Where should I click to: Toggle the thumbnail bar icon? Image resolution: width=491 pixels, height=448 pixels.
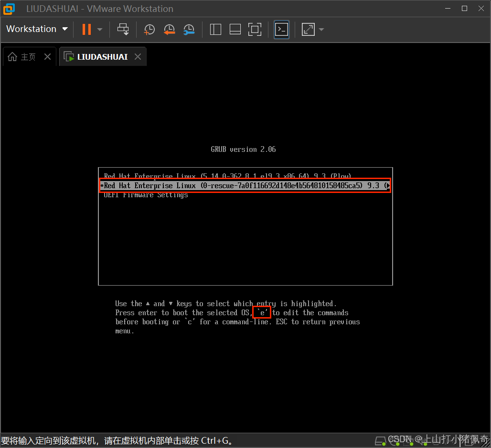235,30
